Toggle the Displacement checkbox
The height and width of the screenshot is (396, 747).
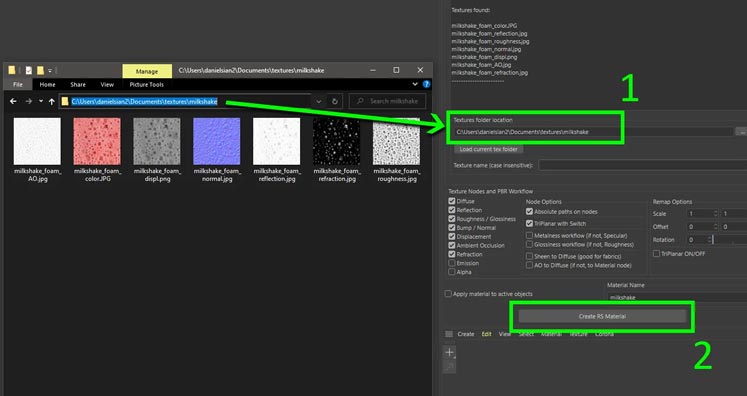coord(452,236)
